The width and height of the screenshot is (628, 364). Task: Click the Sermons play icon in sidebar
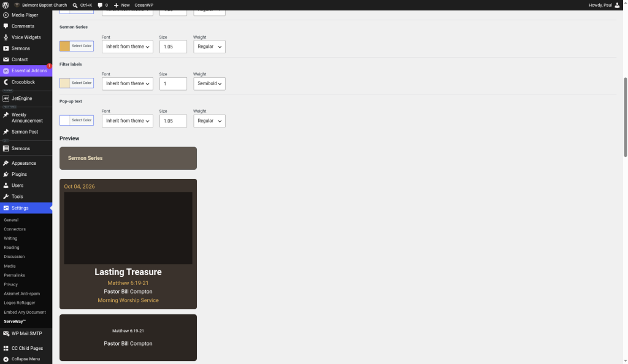6,48
